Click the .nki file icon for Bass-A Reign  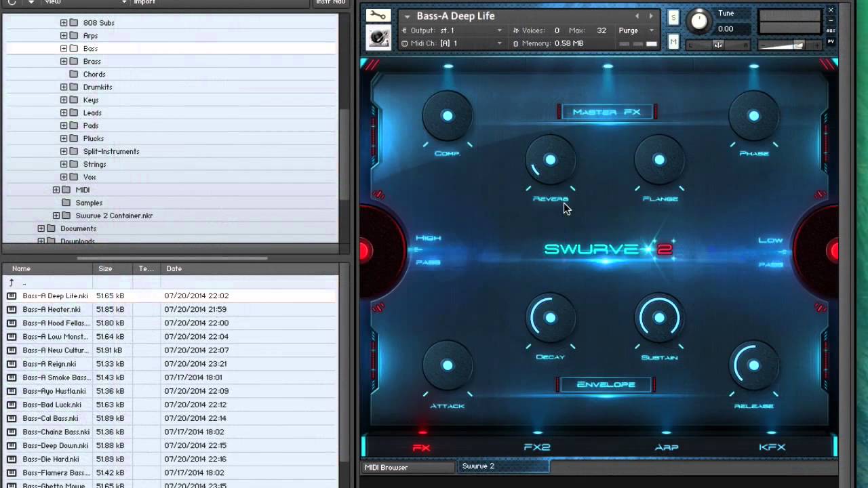pos(12,364)
